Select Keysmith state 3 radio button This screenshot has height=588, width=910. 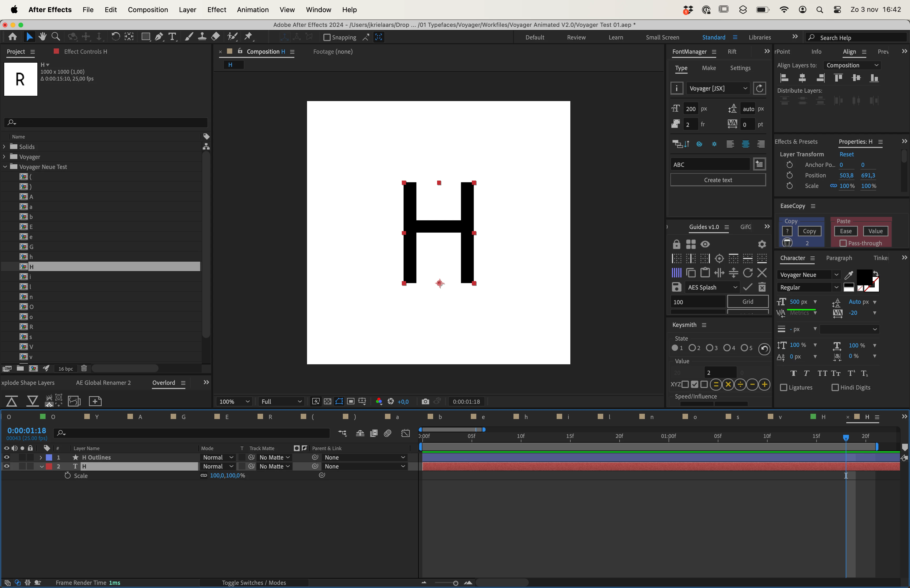(x=709, y=348)
